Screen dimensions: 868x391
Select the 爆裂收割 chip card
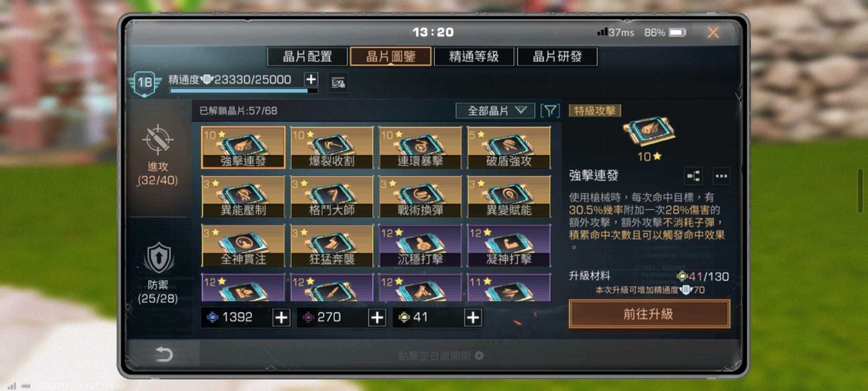coord(331,147)
